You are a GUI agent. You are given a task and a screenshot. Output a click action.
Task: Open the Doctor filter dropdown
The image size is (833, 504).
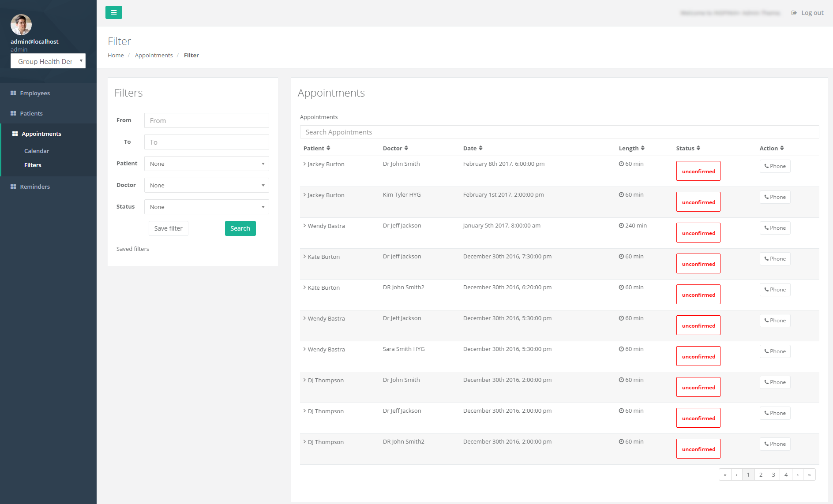coord(206,185)
